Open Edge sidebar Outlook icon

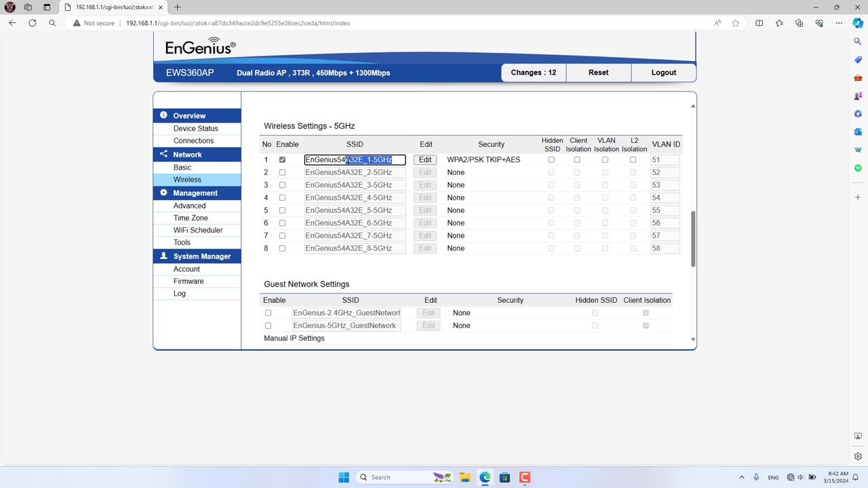pos(858,131)
